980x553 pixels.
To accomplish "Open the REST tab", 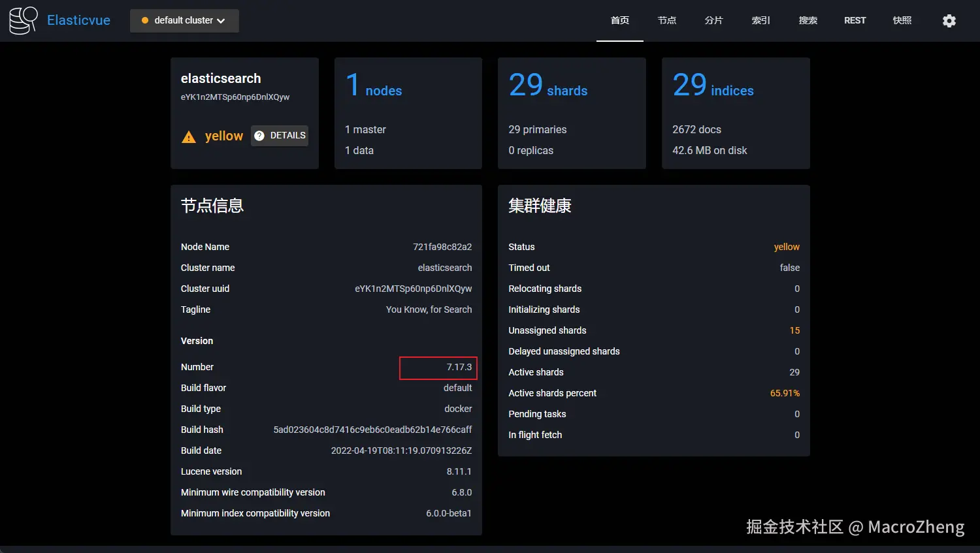I will 855,21.
